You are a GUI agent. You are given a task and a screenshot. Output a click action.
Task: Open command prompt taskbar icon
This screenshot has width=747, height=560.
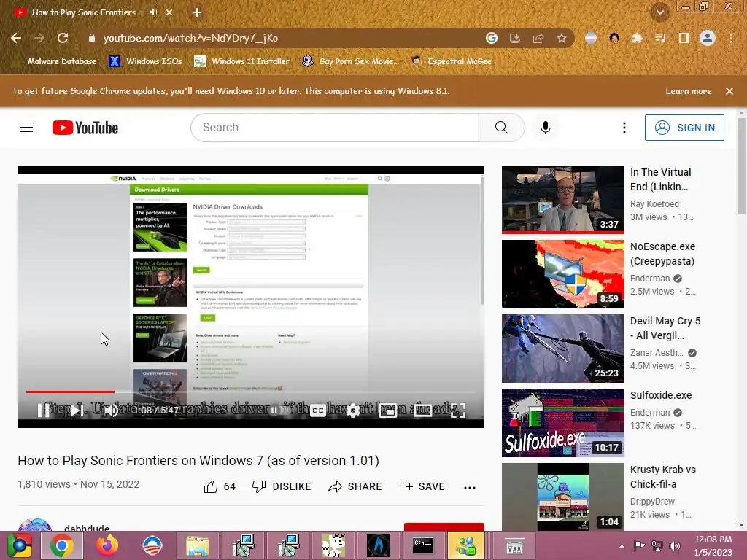click(423, 545)
